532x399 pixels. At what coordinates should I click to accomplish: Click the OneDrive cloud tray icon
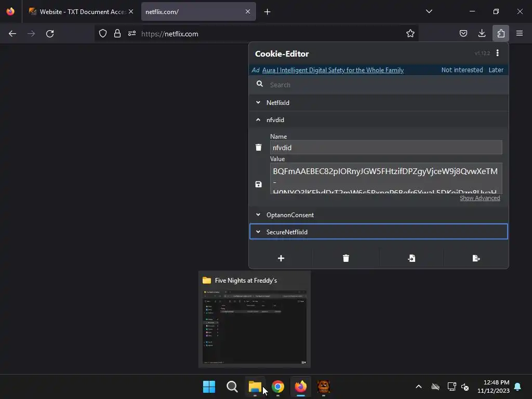(435, 387)
